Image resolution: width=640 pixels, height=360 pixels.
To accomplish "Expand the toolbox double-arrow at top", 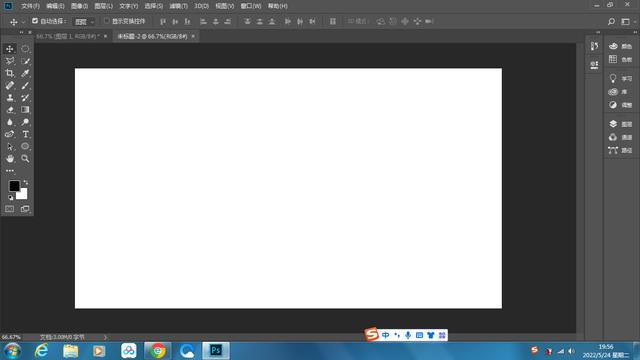I will [21, 32].
